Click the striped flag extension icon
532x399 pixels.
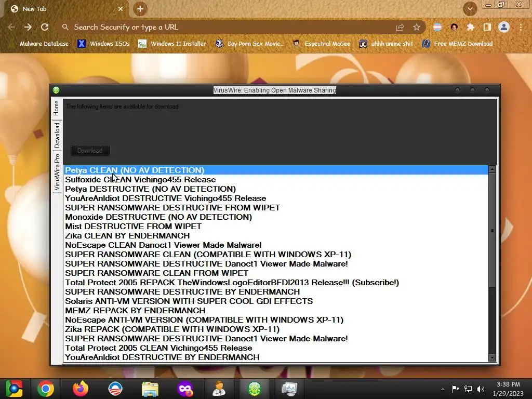(437, 27)
